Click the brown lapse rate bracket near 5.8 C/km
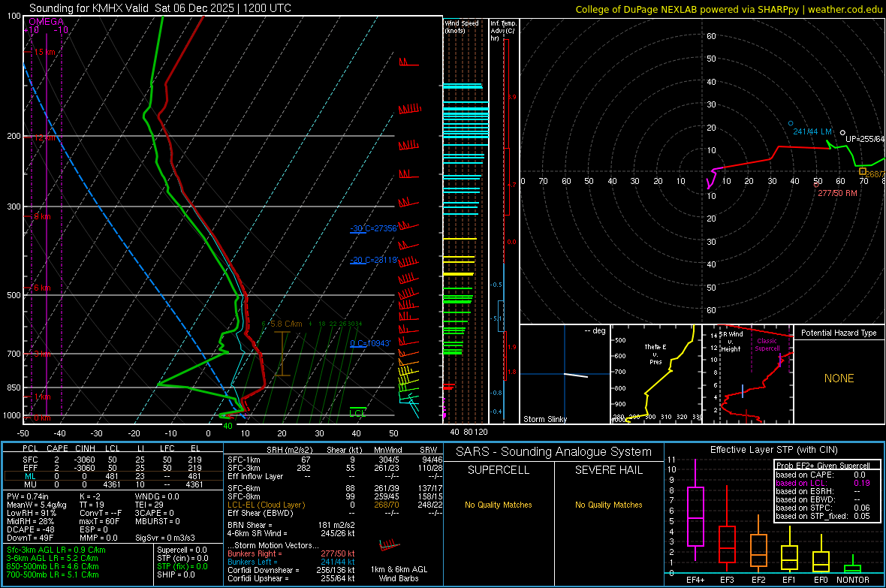Viewport: 886px width, 588px height. click(282, 354)
